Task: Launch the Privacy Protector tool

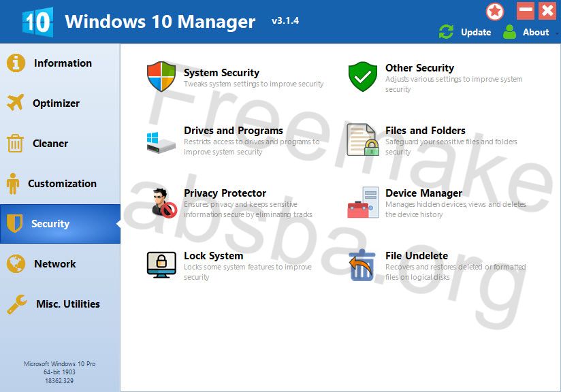Action: click(x=225, y=193)
